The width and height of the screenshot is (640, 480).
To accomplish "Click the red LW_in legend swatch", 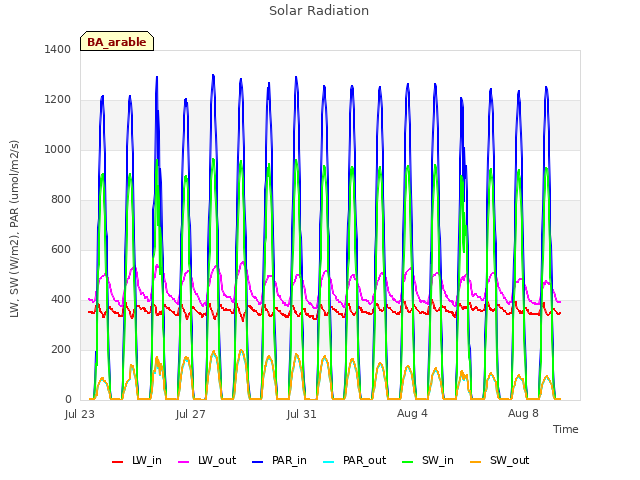I will point(118,462).
